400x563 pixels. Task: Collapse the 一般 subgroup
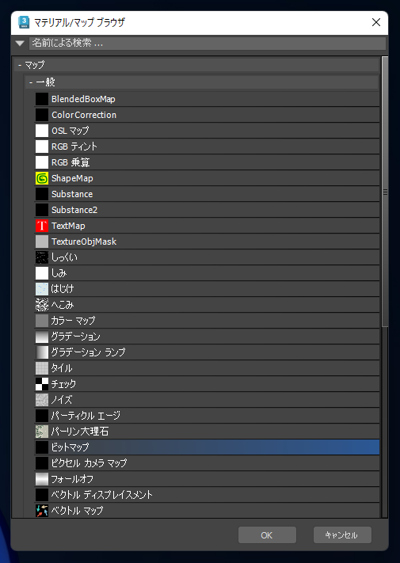31,82
